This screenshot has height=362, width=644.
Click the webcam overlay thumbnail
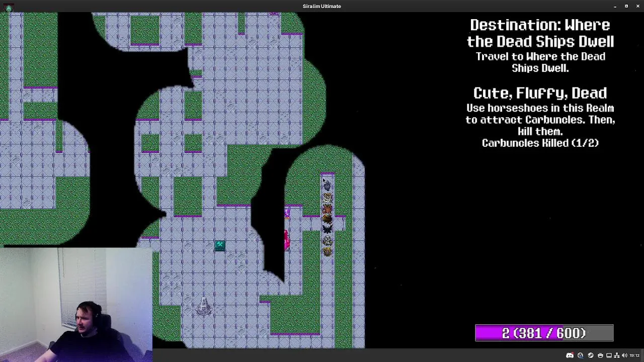(76, 305)
